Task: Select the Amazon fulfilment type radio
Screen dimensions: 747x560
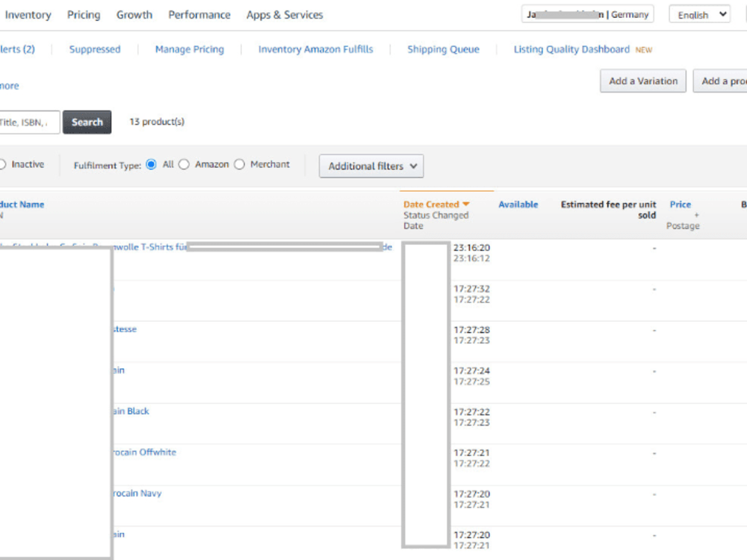Action: (x=184, y=164)
